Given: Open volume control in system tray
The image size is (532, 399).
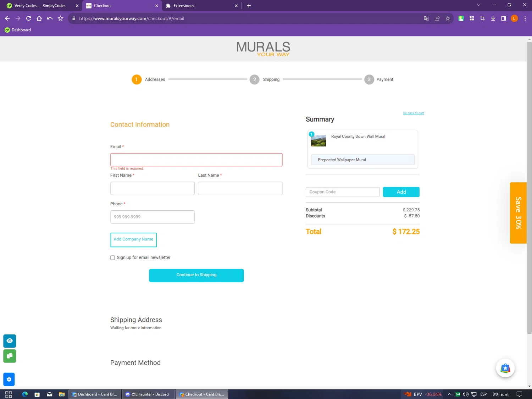Looking at the screenshot, I should (466, 394).
